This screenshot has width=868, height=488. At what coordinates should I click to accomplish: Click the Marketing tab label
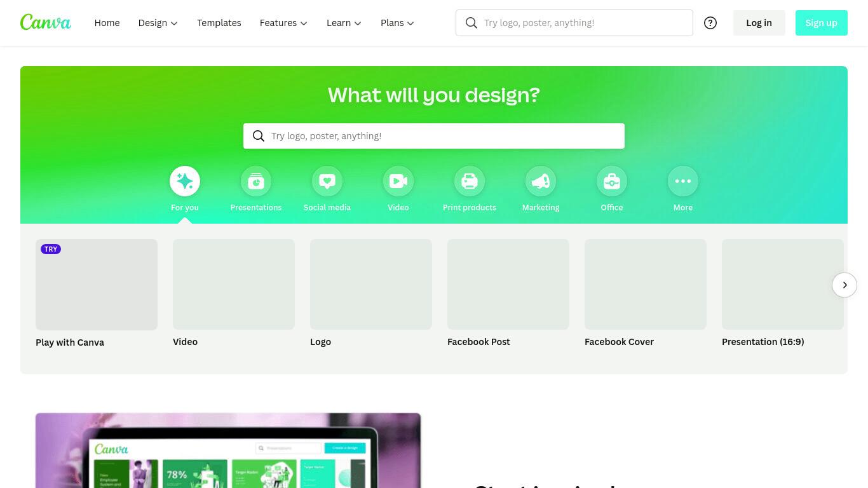click(x=541, y=208)
